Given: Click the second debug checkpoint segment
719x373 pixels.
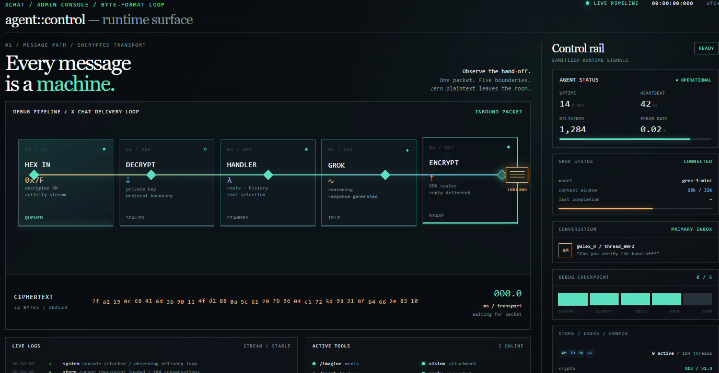Looking at the screenshot, I should [x=604, y=299].
